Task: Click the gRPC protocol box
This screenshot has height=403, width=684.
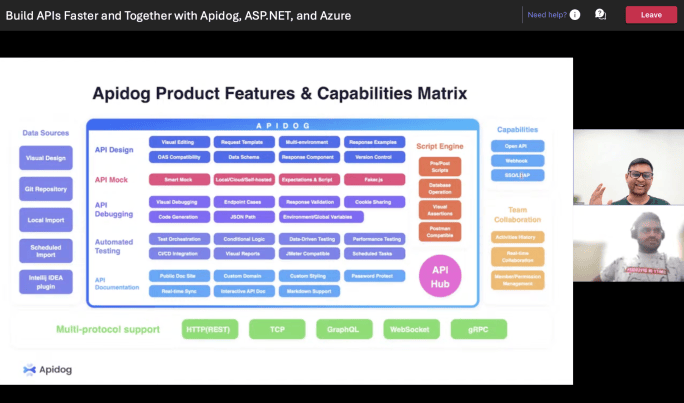Action: click(479, 329)
